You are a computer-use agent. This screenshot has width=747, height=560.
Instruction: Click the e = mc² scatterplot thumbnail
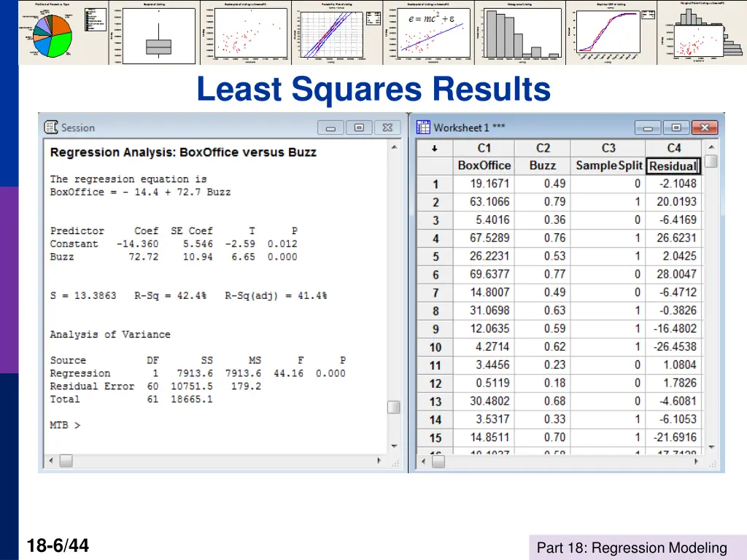coord(429,32)
